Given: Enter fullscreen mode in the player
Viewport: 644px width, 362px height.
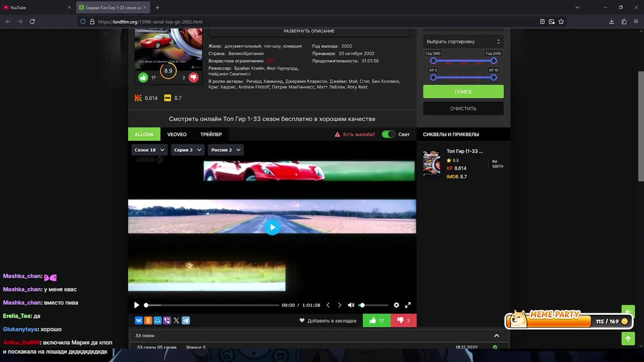Looking at the screenshot, I should click(x=408, y=305).
